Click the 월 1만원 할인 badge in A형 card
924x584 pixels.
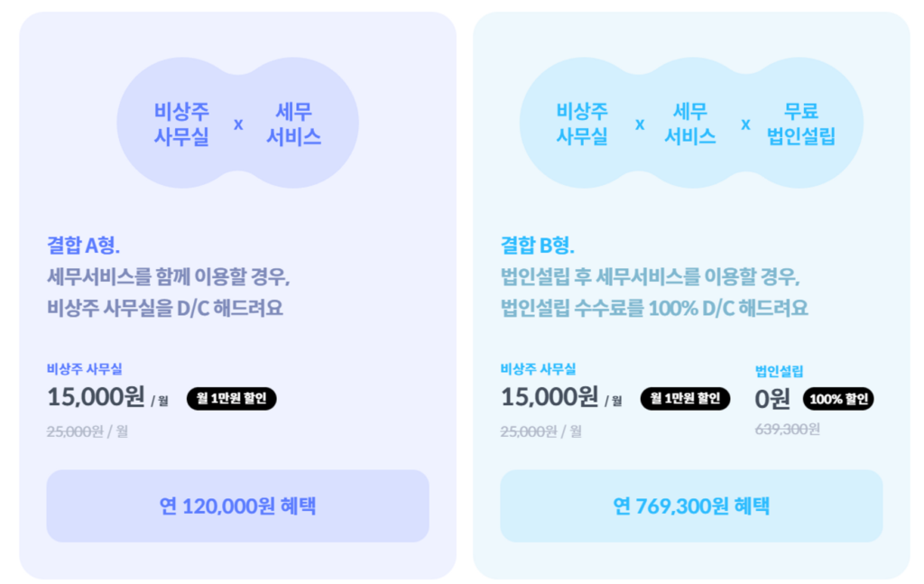232,398
